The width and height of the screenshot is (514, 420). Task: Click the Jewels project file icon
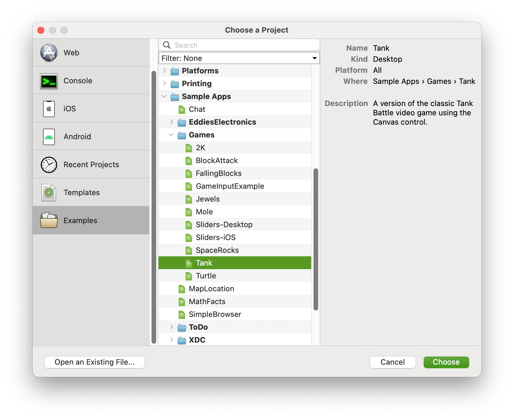pyautogui.click(x=189, y=199)
